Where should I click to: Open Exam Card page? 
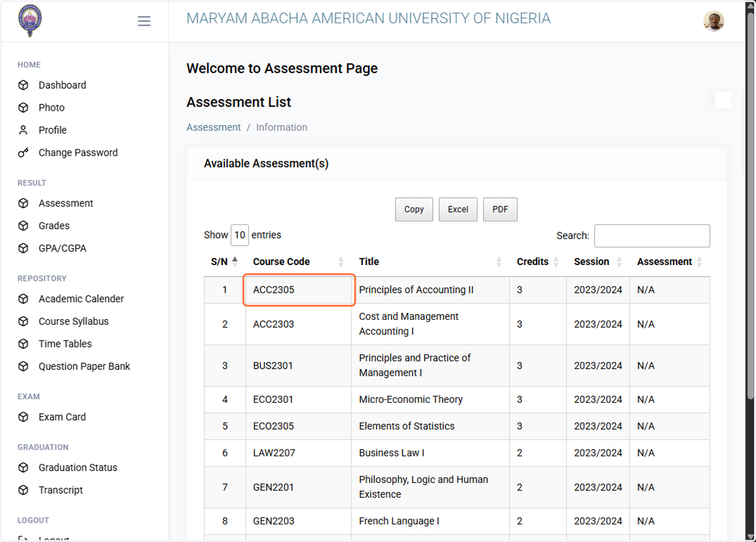[62, 417]
